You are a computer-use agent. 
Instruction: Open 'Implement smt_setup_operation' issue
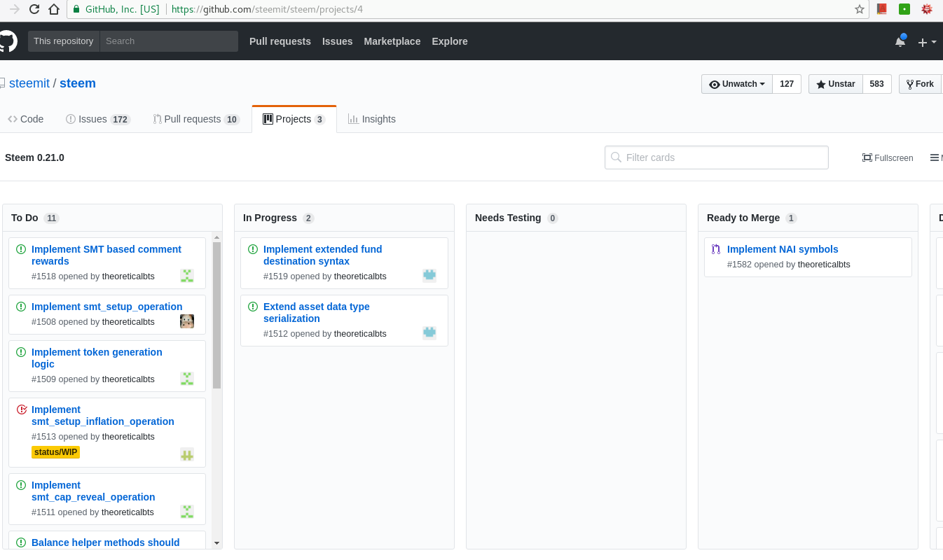107,307
